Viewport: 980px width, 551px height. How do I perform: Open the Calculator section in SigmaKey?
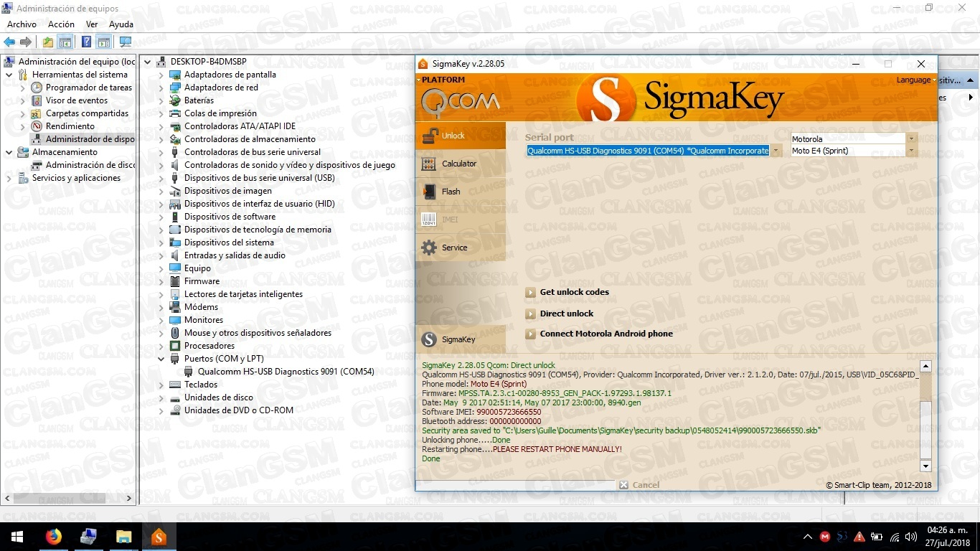(x=461, y=164)
